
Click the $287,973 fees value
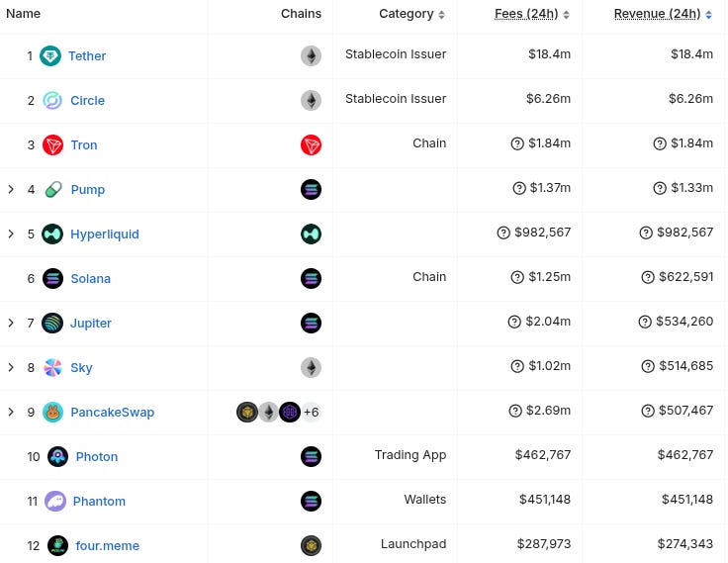tap(544, 544)
